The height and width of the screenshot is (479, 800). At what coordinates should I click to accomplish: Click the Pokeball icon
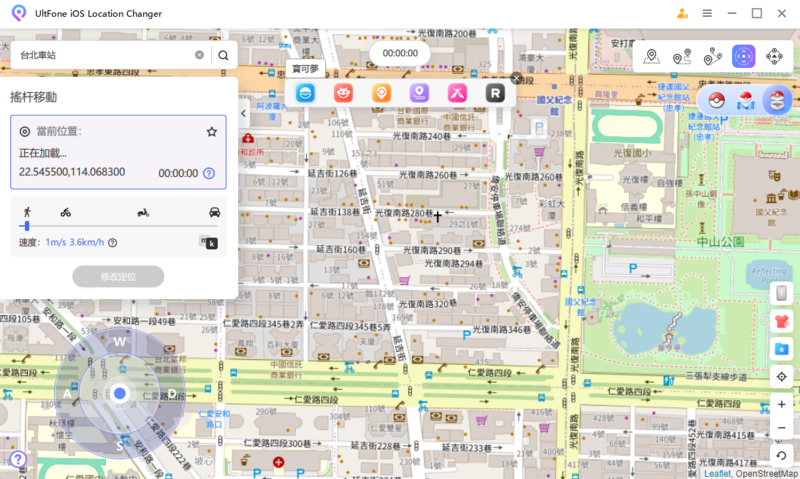coord(716,100)
